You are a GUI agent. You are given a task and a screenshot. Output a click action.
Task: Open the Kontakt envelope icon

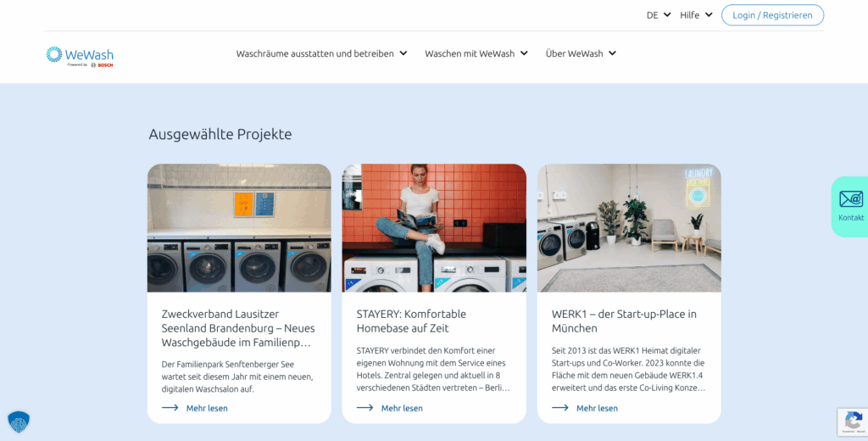point(851,199)
